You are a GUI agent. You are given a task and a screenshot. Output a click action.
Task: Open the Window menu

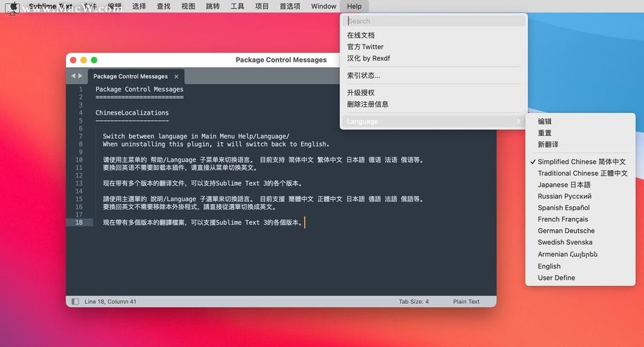click(x=323, y=6)
